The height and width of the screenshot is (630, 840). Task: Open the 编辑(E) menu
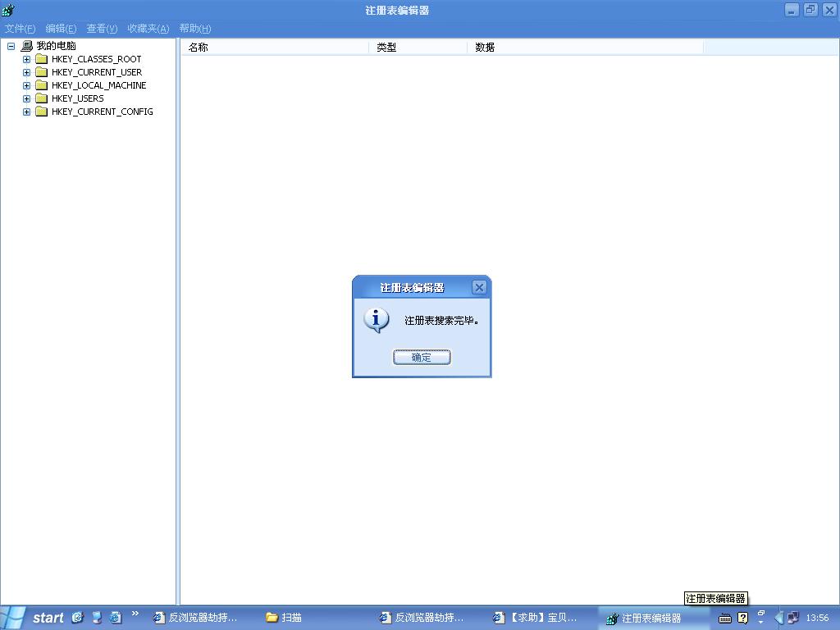click(61, 29)
